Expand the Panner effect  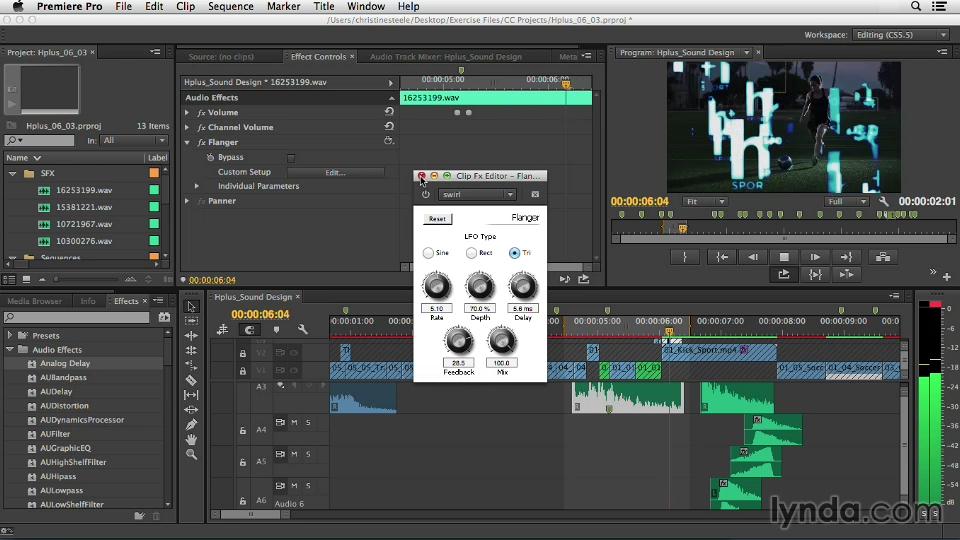click(187, 201)
